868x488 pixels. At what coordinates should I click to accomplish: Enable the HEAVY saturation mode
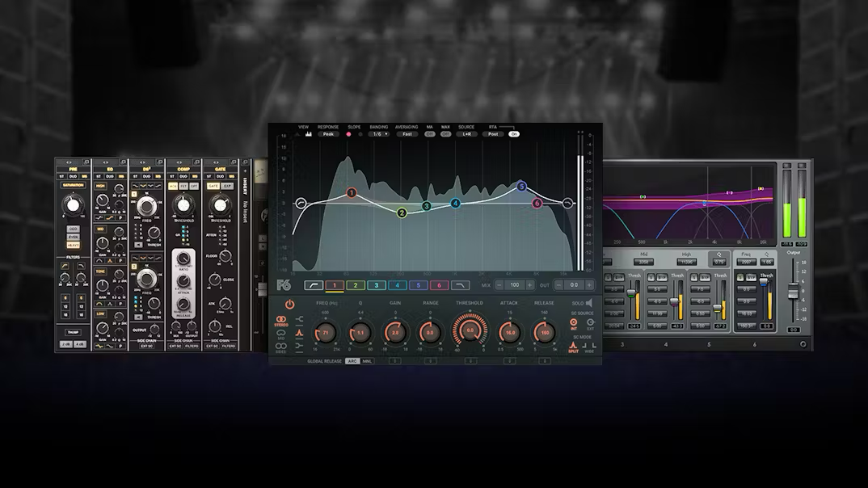coord(73,244)
